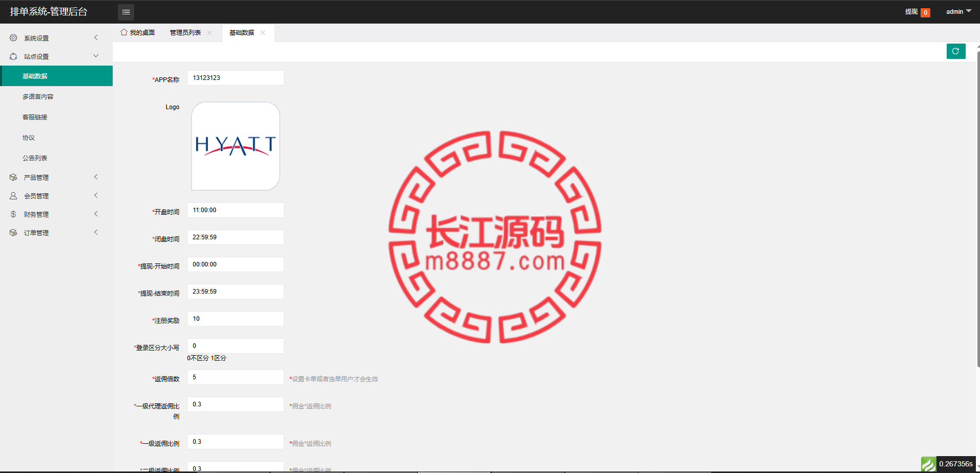Click the home icon on 我的桌面 tab
This screenshot has height=473, width=980.
(124, 32)
